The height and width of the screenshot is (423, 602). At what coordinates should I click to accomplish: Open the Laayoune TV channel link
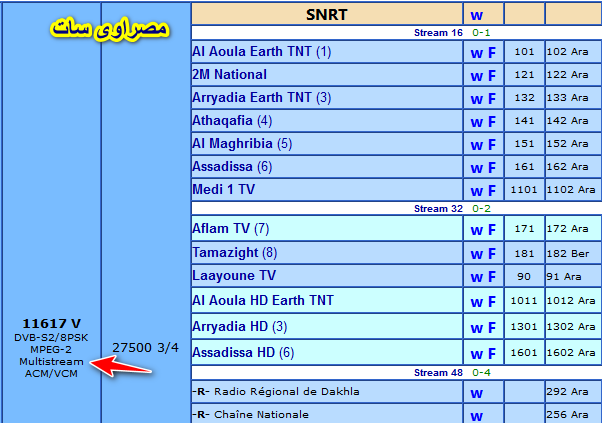coord(234,276)
